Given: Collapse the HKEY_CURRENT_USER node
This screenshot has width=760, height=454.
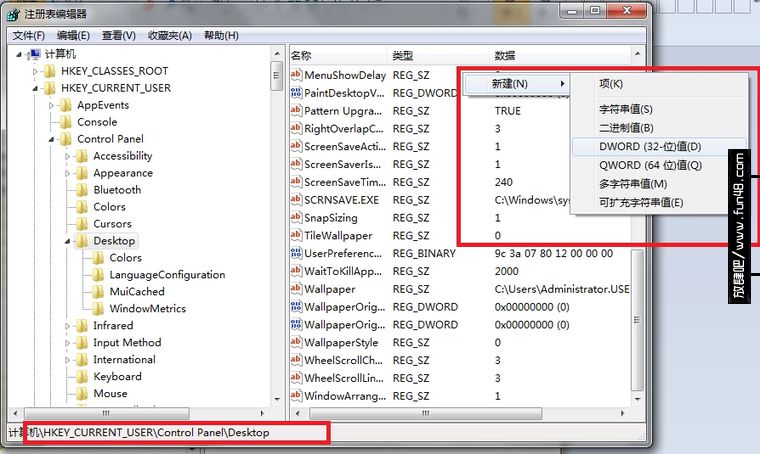Looking at the screenshot, I should 35,89.
